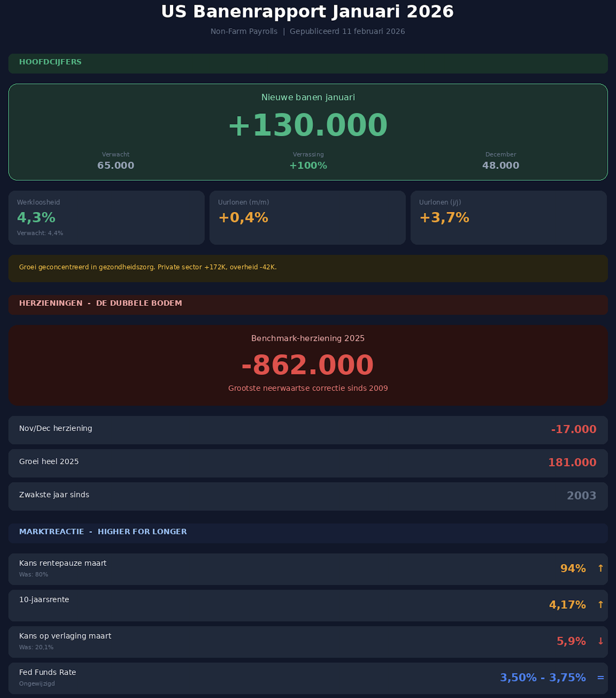Select the HERZIENINGEN - DE DUBBELE BODEM header

pyautogui.click(x=101, y=303)
